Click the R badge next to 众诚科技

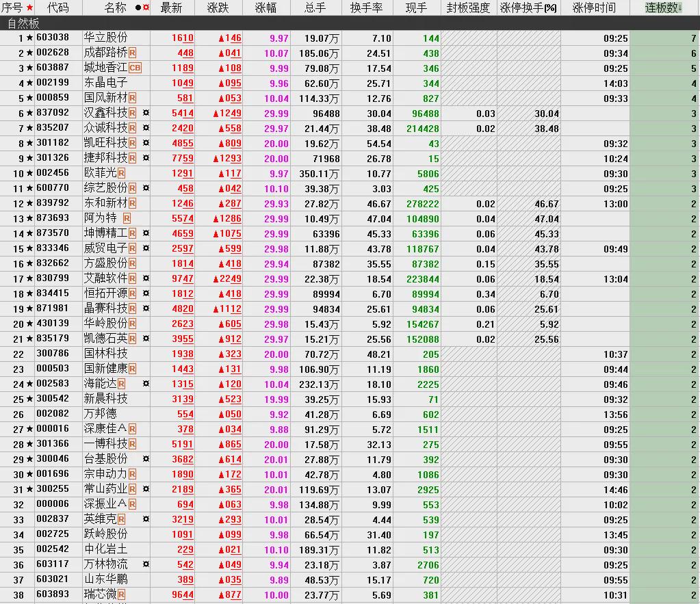click(x=133, y=128)
